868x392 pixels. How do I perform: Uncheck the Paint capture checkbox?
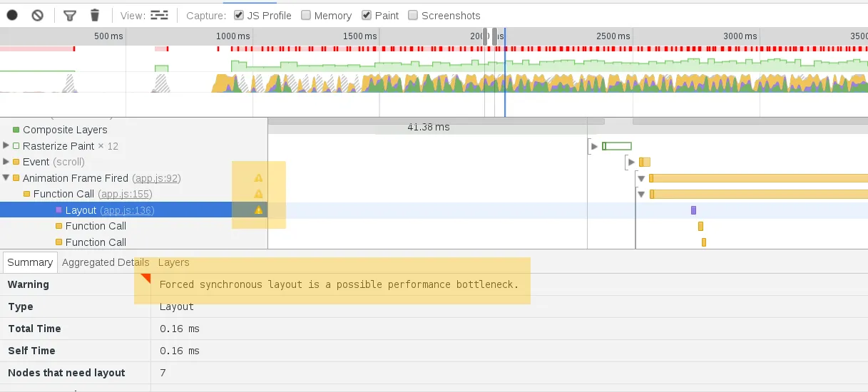(x=367, y=15)
